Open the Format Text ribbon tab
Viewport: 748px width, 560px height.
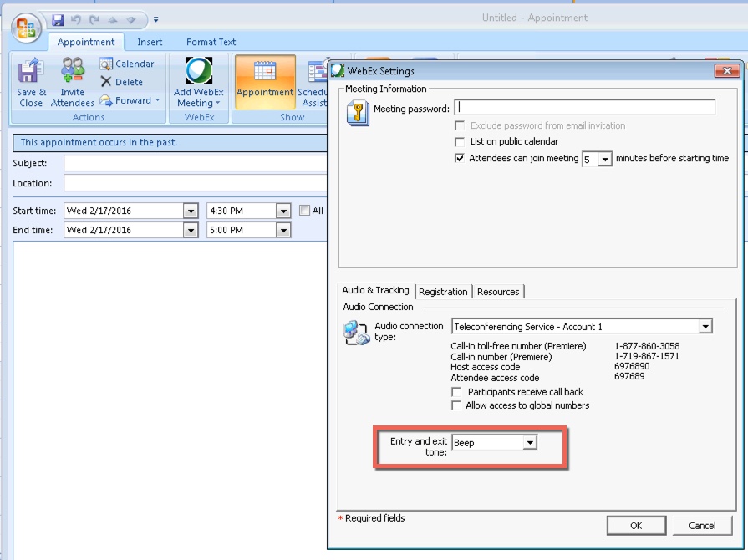point(211,42)
